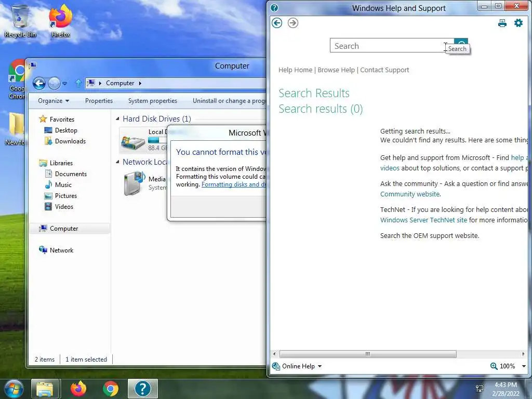Collapse Network Location group
The width and height of the screenshot is (532, 399).
118,162
